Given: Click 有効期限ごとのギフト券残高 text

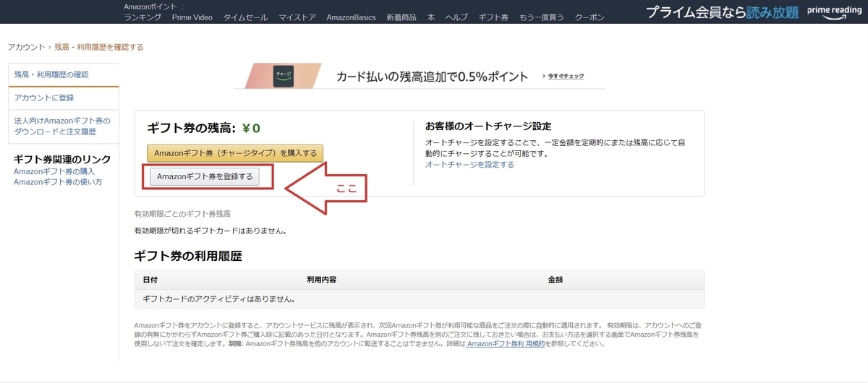Looking at the screenshot, I should 182,215.
